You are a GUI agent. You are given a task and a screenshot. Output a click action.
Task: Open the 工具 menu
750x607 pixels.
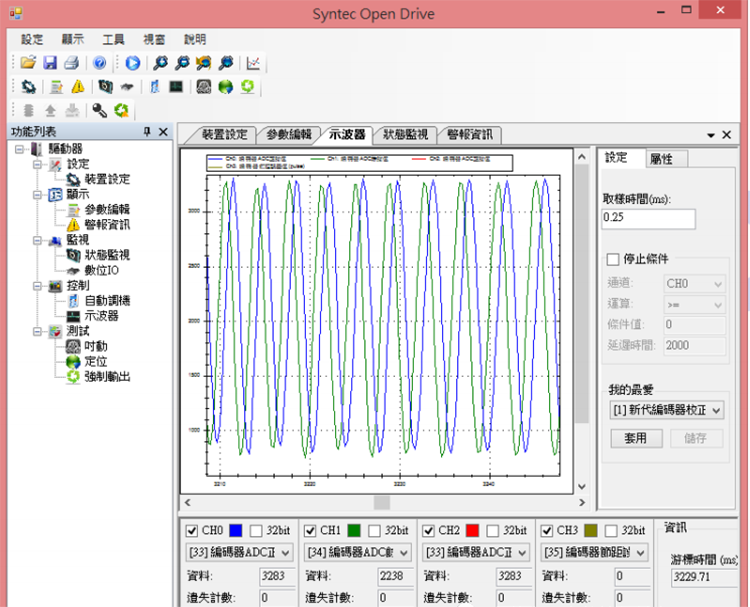click(113, 39)
